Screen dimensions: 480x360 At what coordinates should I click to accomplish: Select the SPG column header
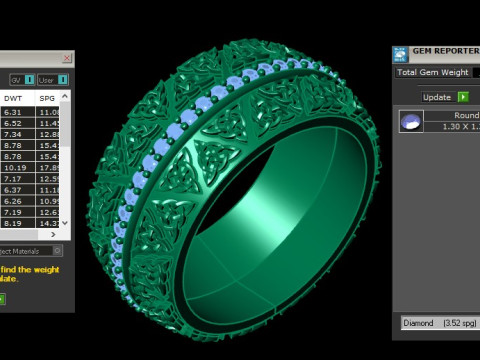[47, 99]
